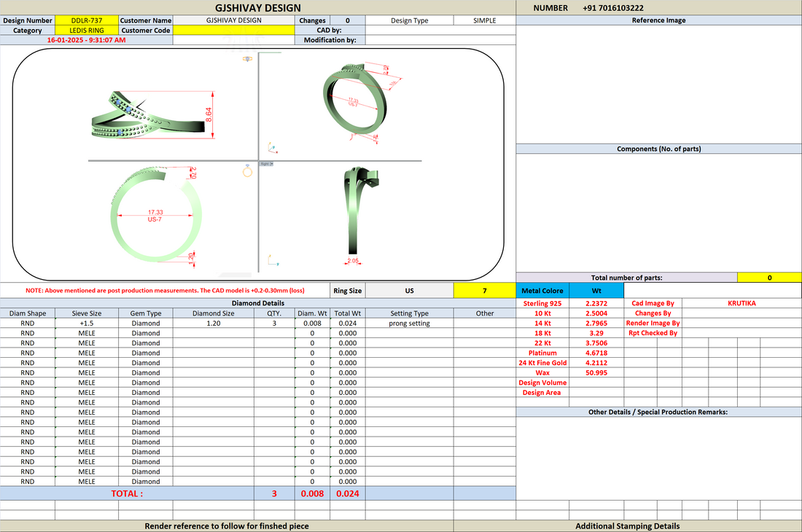802x532 pixels.
Task: Select the front-view ring with US-7 measurement
Action: [156, 214]
